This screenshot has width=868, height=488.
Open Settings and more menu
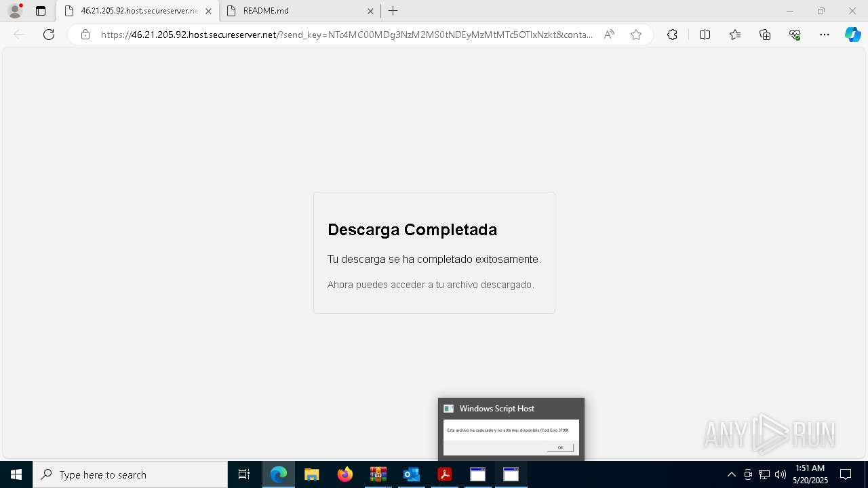click(x=825, y=35)
